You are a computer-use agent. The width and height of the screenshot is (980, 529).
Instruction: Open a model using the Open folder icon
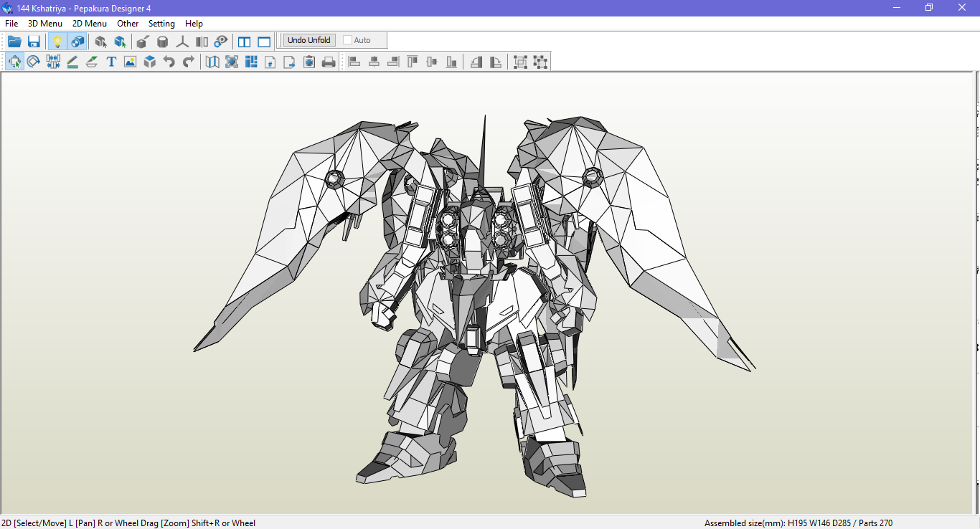pos(14,41)
